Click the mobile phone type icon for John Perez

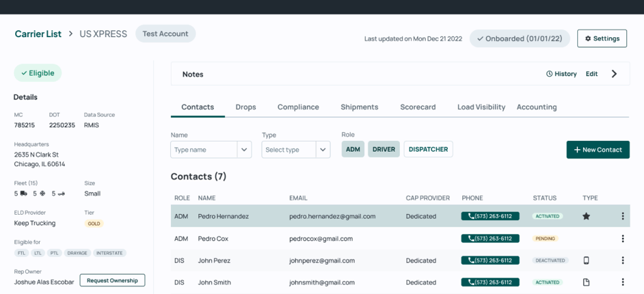[x=586, y=260]
